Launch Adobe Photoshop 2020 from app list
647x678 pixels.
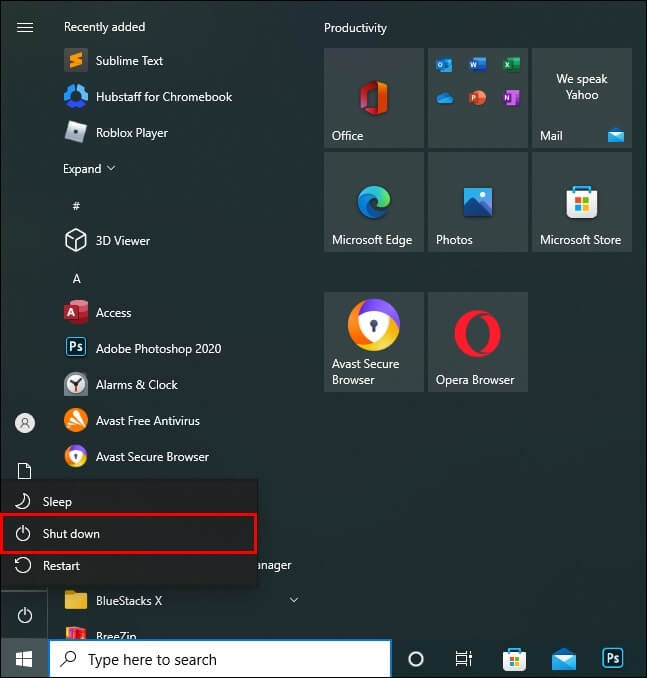pyautogui.click(x=158, y=349)
